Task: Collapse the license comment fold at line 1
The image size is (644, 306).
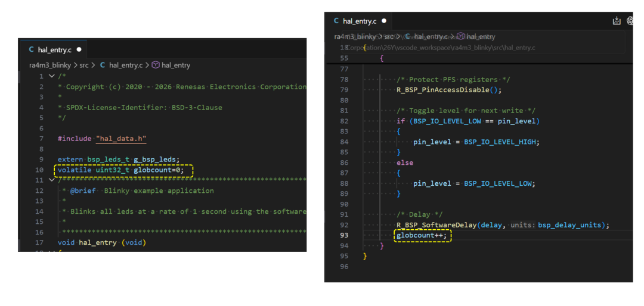Action: (x=51, y=76)
